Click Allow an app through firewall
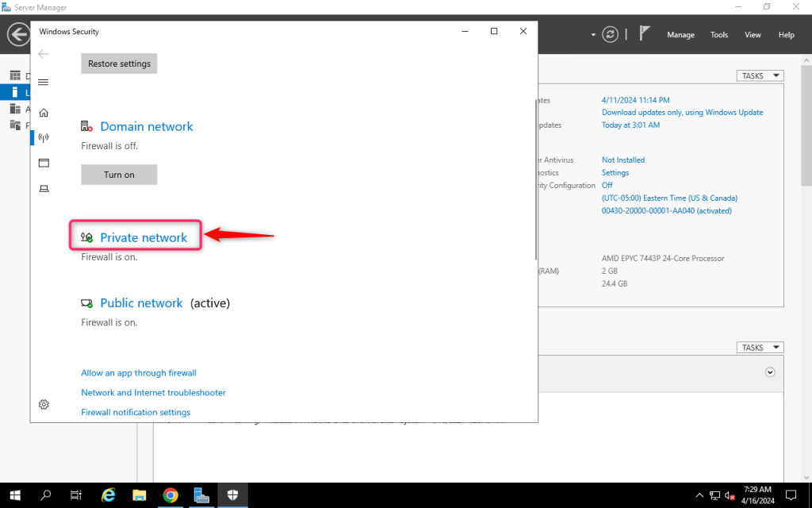812x508 pixels. pyautogui.click(x=139, y=373)
